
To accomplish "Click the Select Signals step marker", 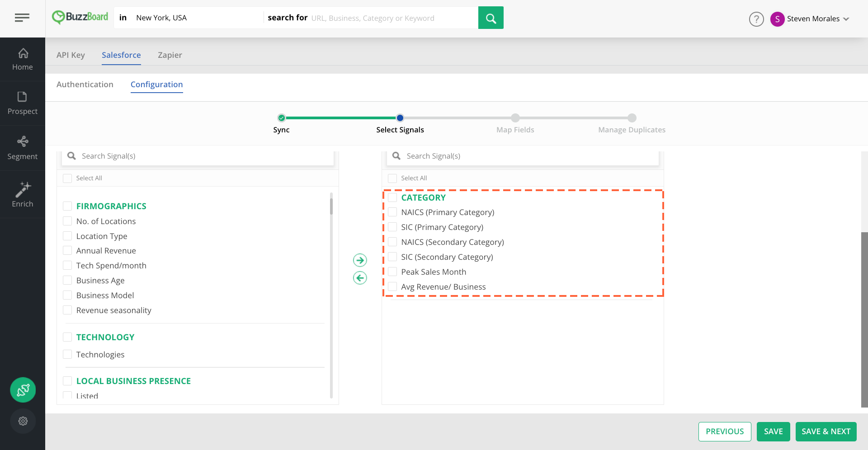I will click(x=400, y=118).
